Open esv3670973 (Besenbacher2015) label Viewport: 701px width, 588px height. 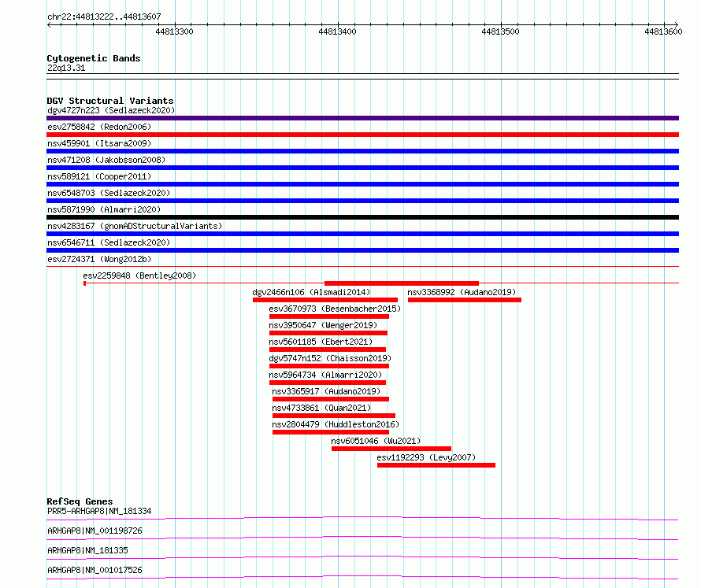coord(335,309)
